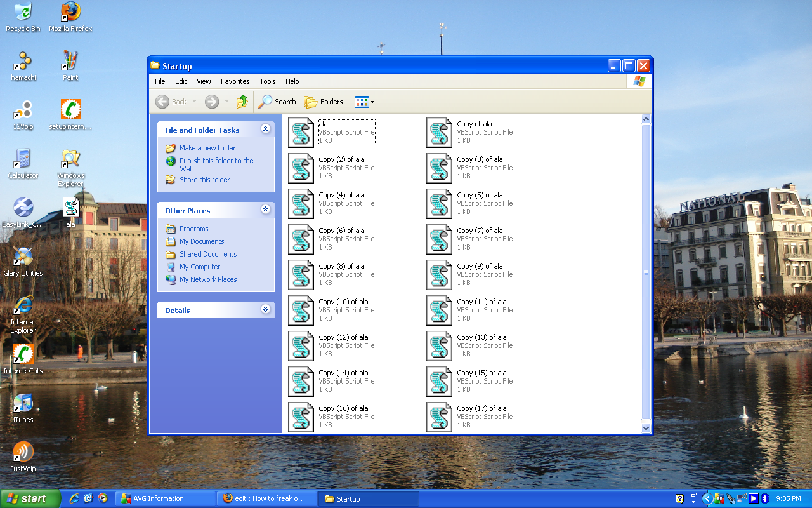This screenshot has height=508, width=812.
Task: Select the 12Voip desktop icon
Action: [23, 115]
